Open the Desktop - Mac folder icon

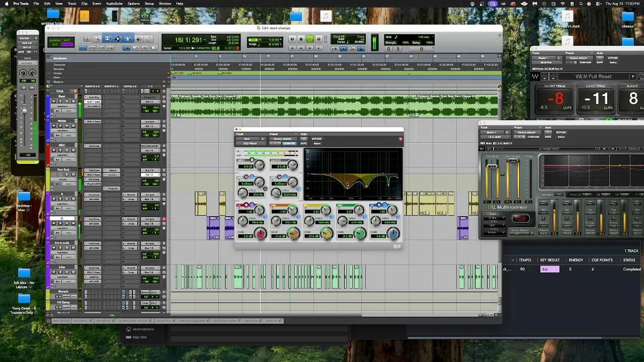coord(24,197)
